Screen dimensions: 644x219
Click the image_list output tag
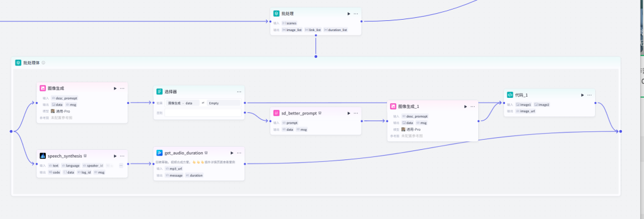click(292, 30)
